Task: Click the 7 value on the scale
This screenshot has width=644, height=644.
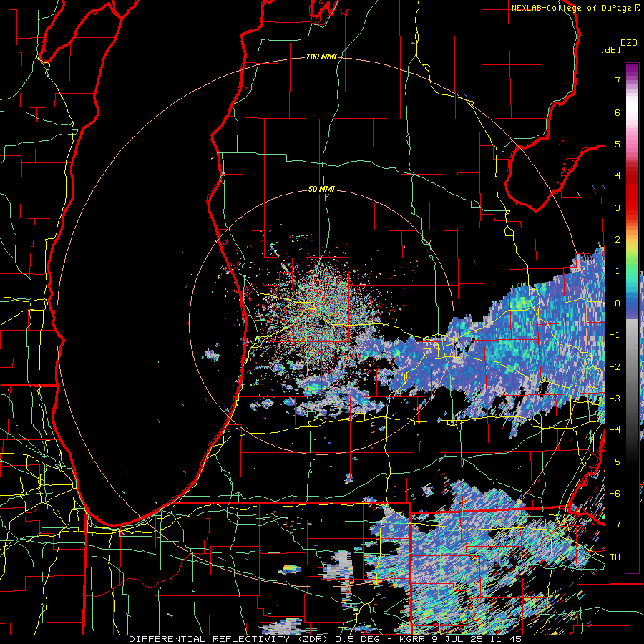Action: click(618, 80)
